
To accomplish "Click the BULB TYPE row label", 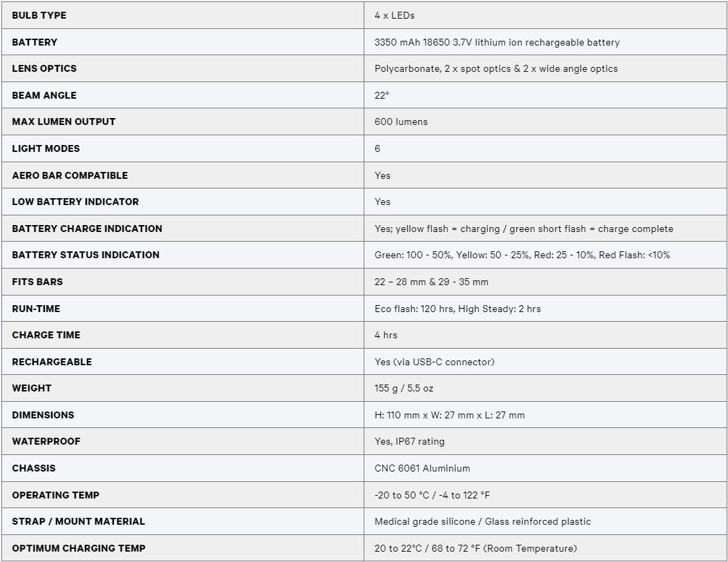I will tap(39, 15).
